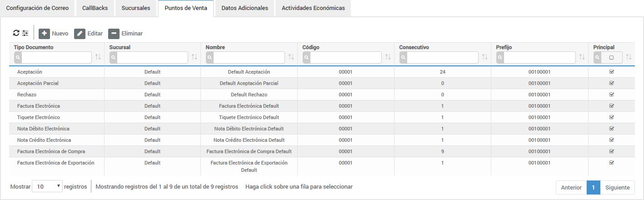Click Editar button
The width and height of the screenshot is (644, 200).
[89, 34]
